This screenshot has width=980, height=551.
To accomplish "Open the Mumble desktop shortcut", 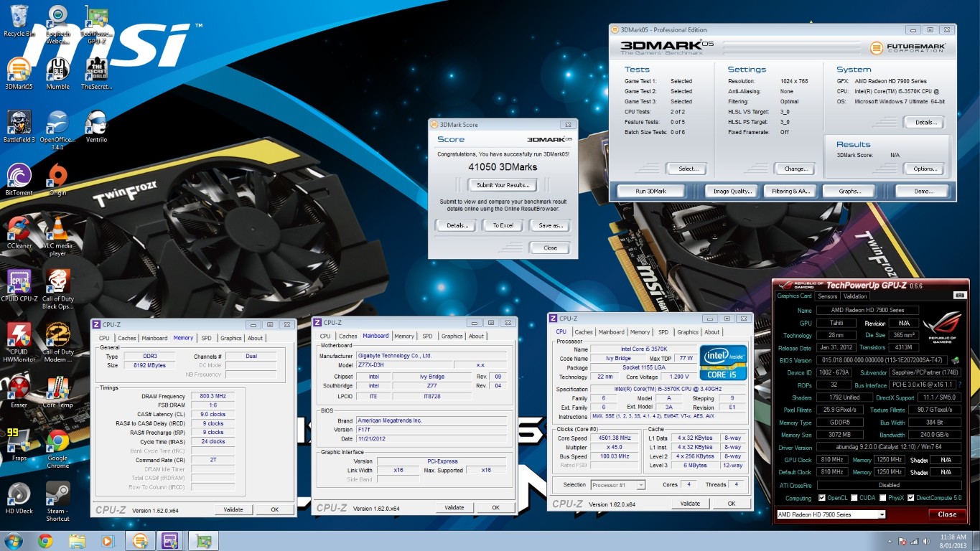I will [58, 74].
